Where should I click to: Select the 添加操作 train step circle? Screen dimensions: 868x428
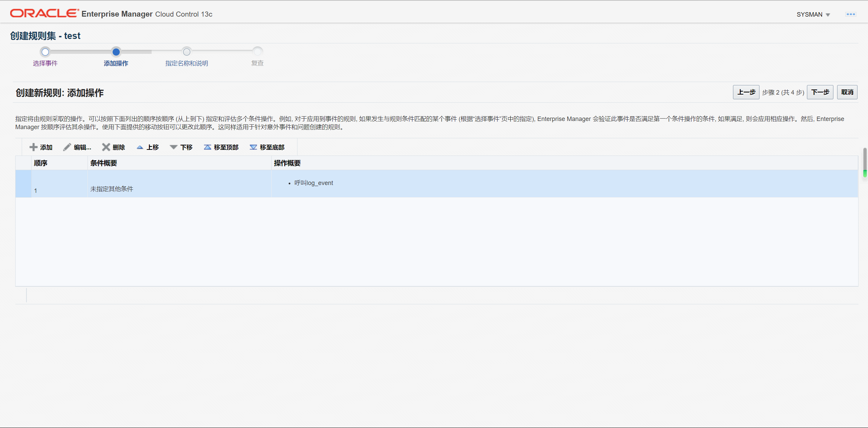pyautogui.click(x=116, y=52)
